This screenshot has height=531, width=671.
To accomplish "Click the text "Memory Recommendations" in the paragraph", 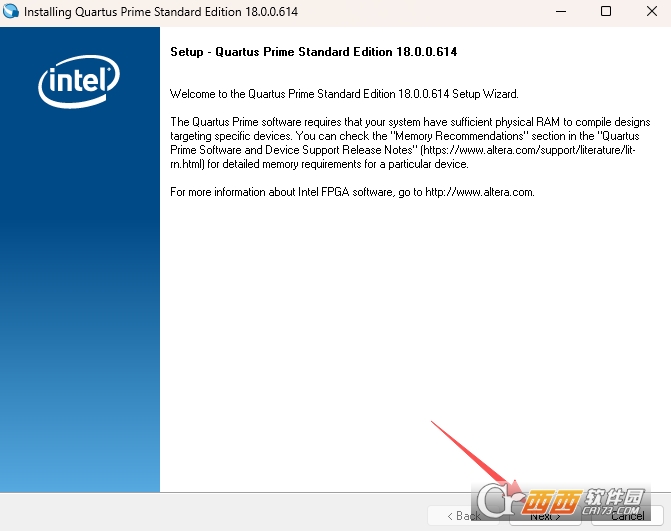I will click(x=459, y=136).
